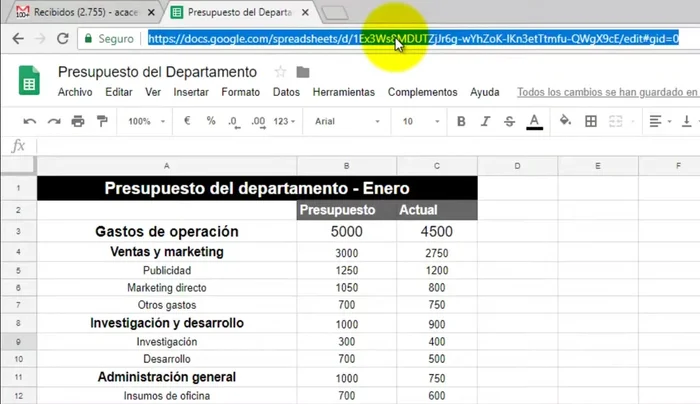
Task: Open the move-to-folder icon
Action: tap(303, 72)
